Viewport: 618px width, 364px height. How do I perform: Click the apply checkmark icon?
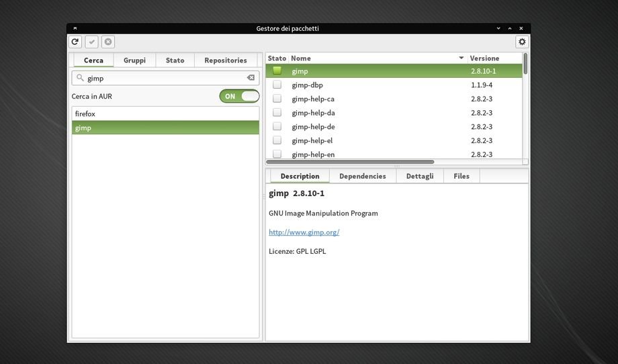[92, 42]
